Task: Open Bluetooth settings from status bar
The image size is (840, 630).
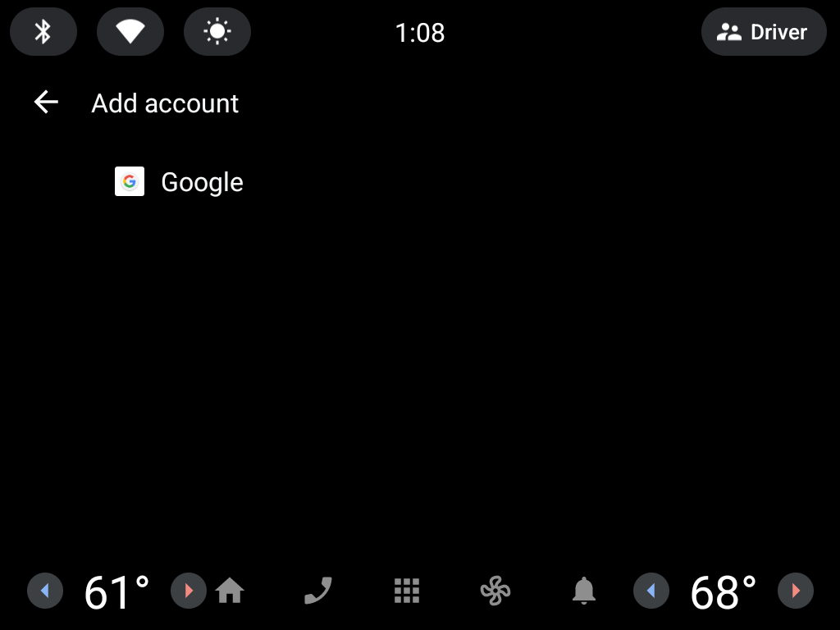Action: point(43,32)
